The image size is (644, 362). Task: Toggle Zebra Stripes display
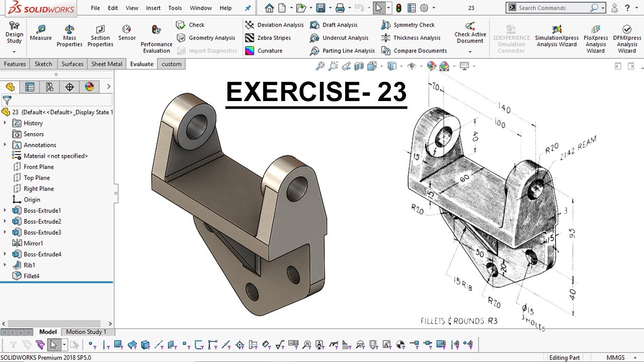(268, 38)
